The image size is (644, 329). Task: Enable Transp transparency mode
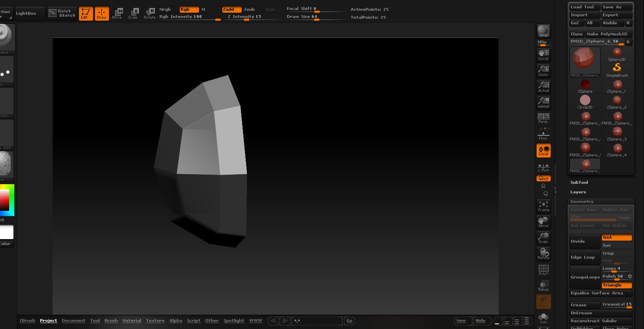pyautogui.click(x=544, y=286)
